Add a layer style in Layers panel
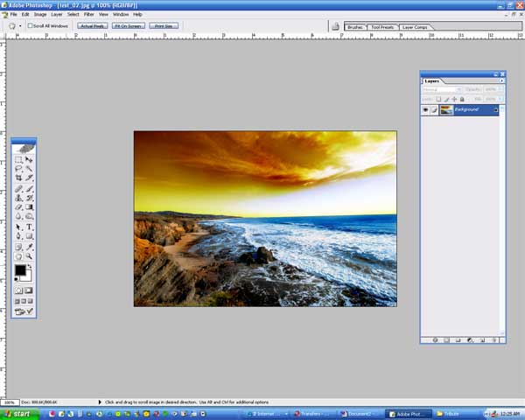This screenshot has width=525, height=420. tap(435, 340)
